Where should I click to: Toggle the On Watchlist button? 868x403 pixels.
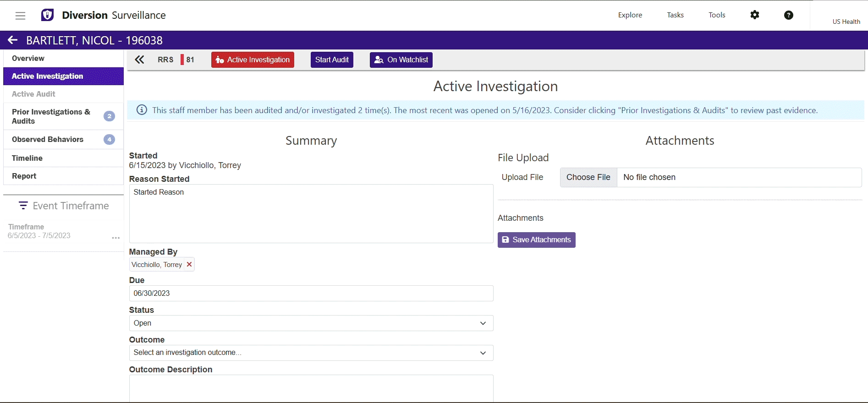pyautogui.click(x=401, y=60)
